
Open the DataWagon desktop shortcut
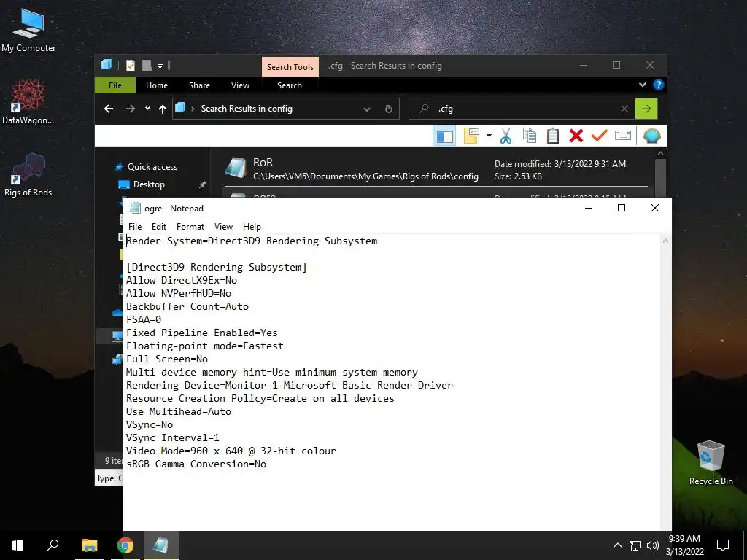tap(28, 101)
